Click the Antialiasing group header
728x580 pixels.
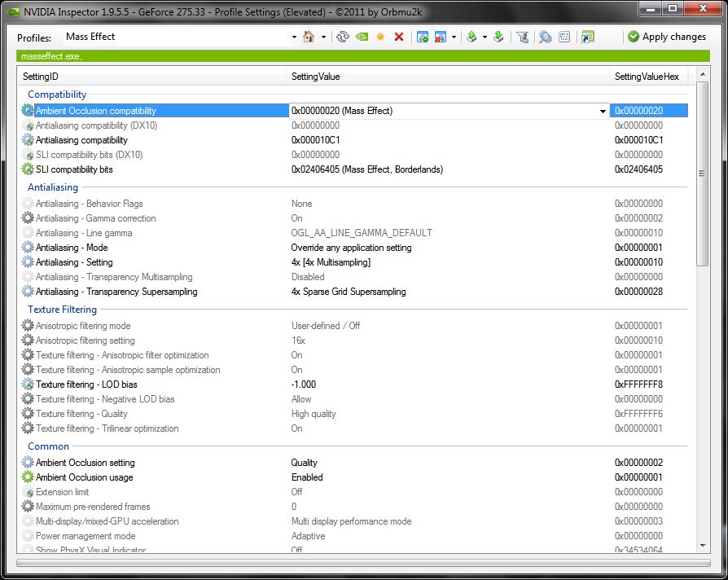pos(53,187)
